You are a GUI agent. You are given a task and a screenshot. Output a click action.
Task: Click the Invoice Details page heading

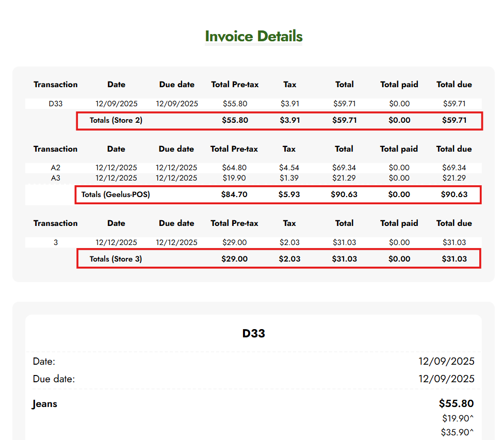253,37
